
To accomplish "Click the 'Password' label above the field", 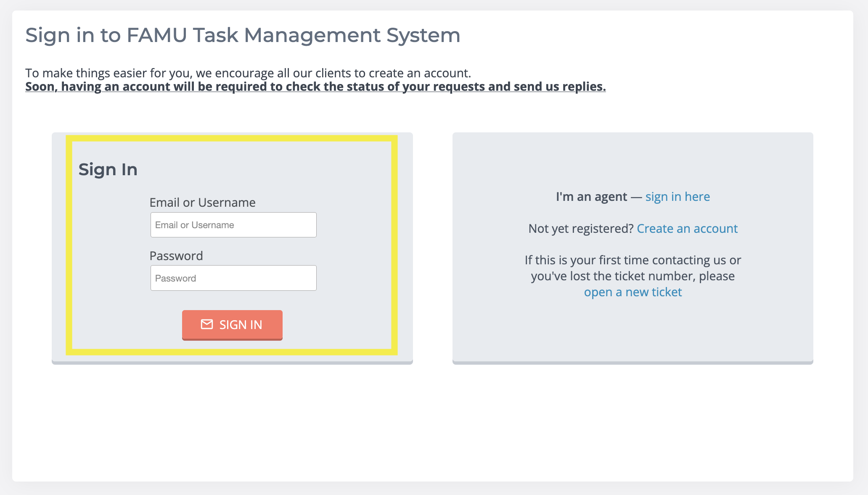I will [x=176, y=256].
